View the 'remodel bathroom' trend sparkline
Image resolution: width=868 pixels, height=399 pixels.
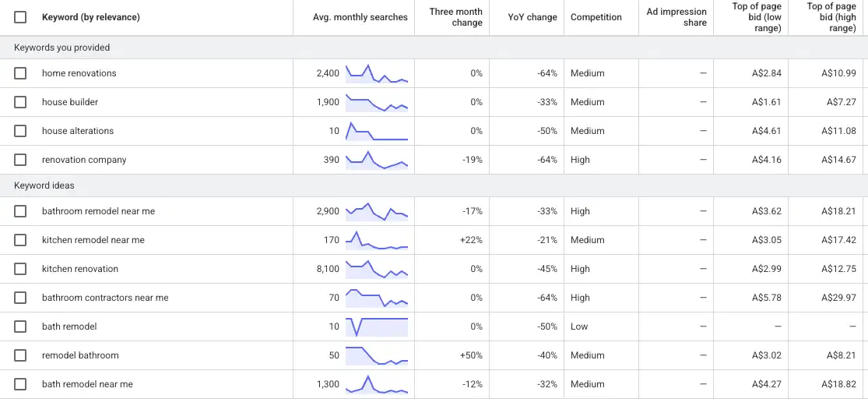[x=377, y=356]
